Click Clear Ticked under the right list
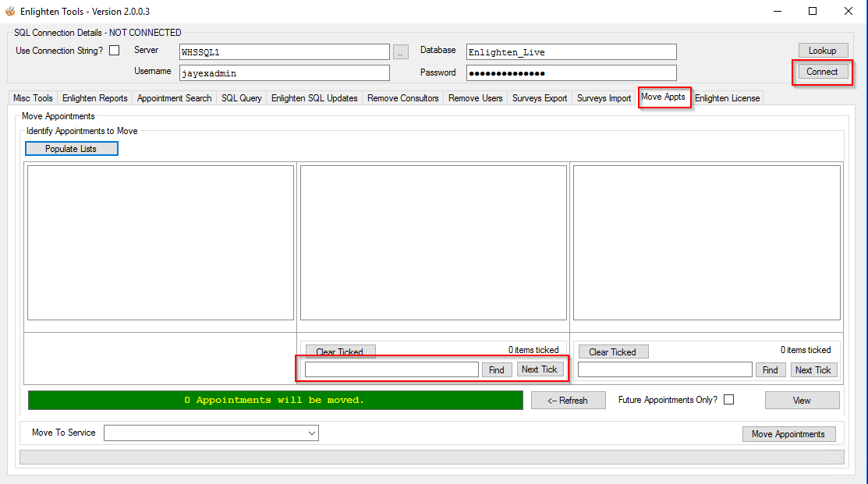The image size is (868, 484). click(613, 352)
